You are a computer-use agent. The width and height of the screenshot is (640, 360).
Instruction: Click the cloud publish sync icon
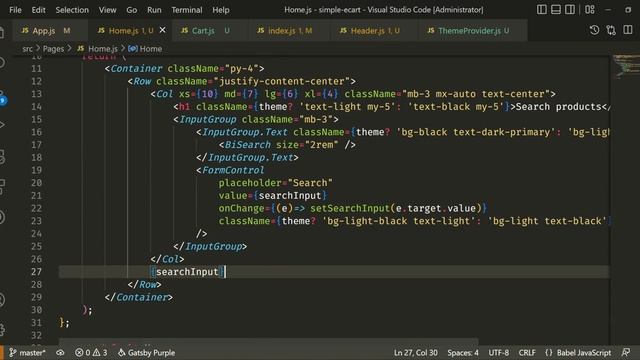(60, 353)
